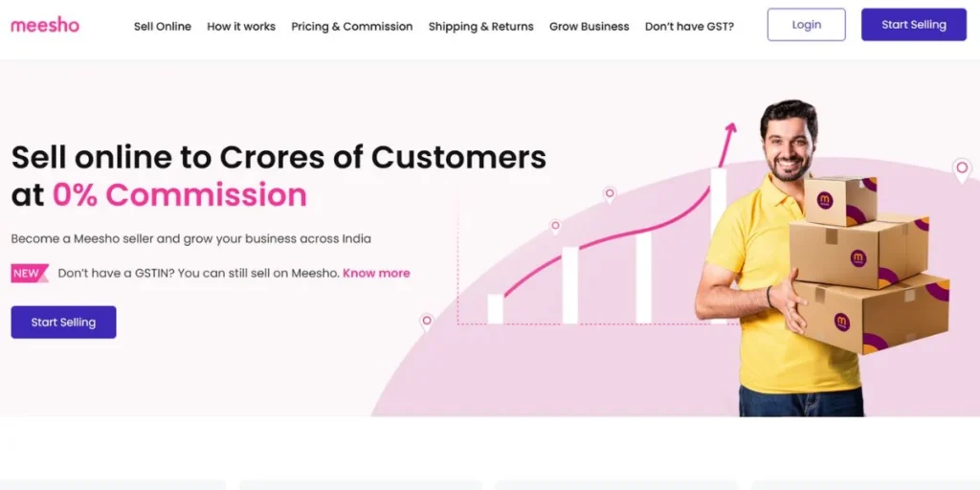Click the pink NEW badge icon

click(x=30, y=273)
